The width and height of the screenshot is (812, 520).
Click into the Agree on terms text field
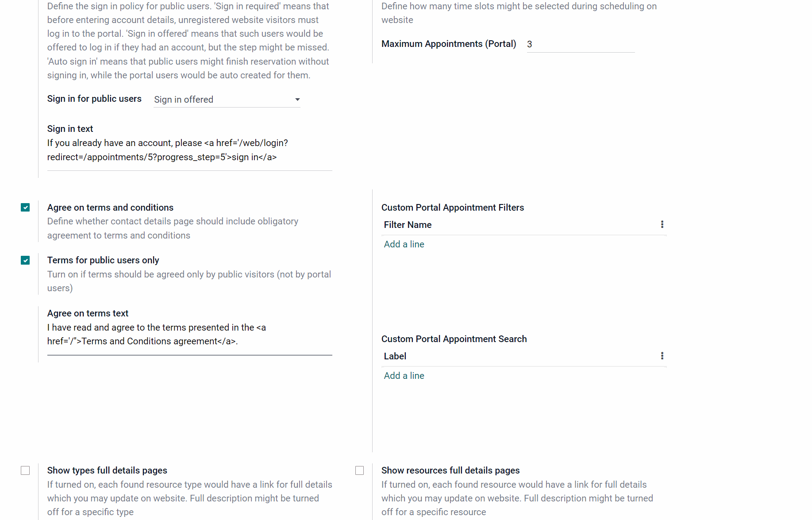(x=189, y=334)
